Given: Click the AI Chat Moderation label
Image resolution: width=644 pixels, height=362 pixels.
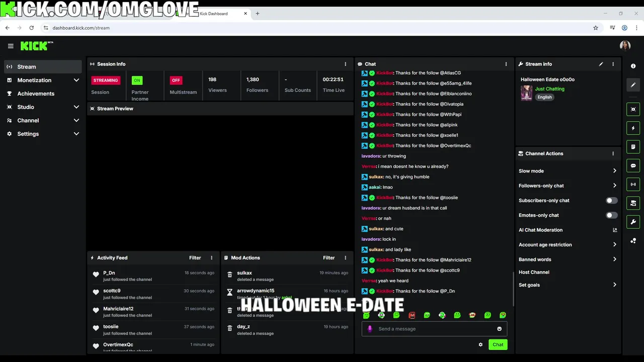Looking at the screenshot, I should click(x=540, y=230).
